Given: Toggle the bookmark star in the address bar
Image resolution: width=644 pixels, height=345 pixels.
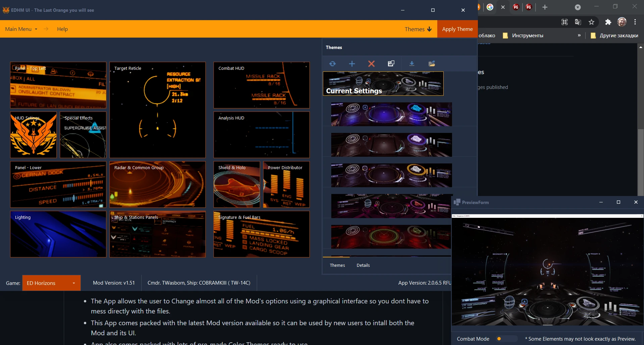Looking at the screenshot, I should pos(592,22).
